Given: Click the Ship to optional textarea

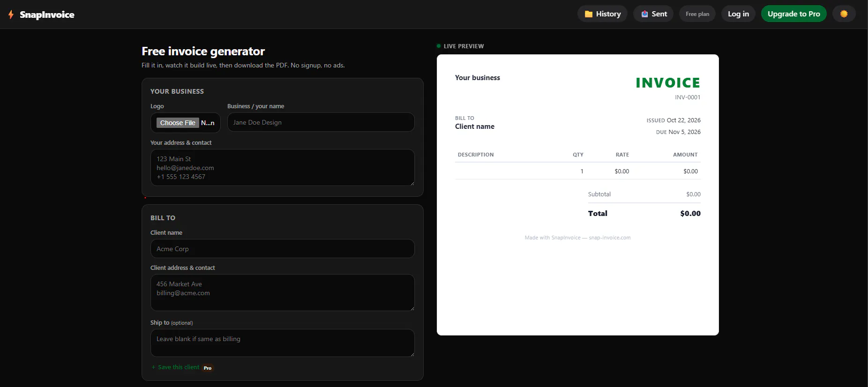Looking at the screenshot, I should pos(283,343).
